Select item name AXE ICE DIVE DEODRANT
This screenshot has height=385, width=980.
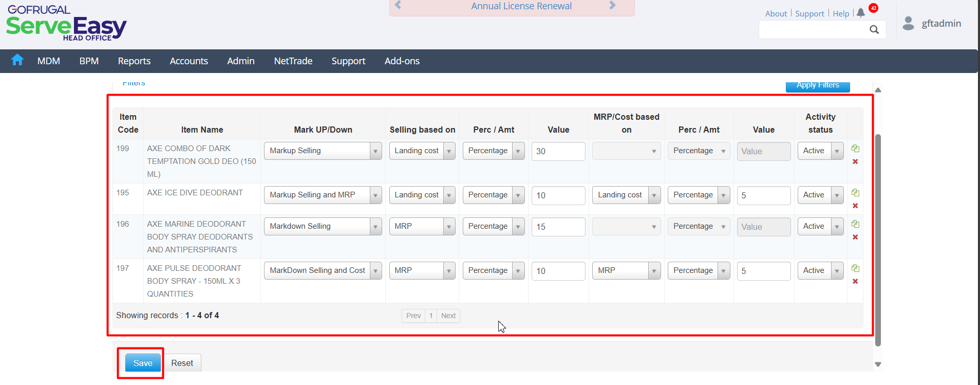pos(195,193)
